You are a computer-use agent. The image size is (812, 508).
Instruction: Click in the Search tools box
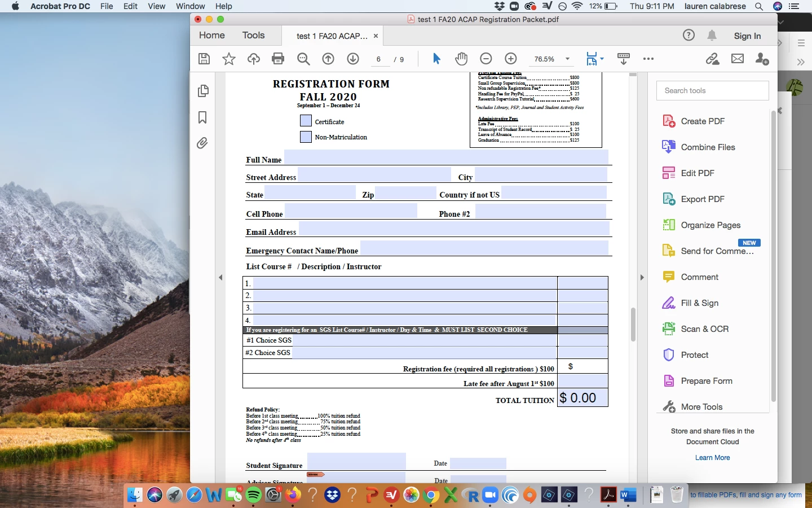(x=713, y=90)
